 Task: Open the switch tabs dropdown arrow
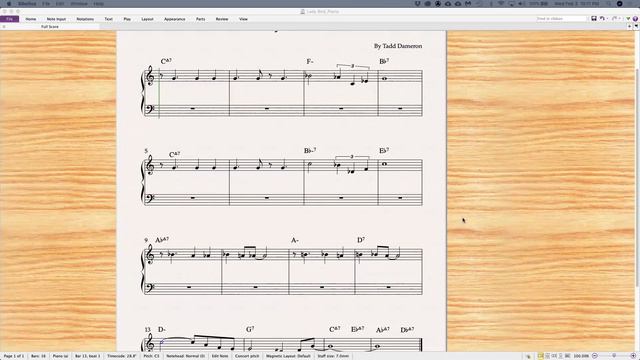click(636, 27)
